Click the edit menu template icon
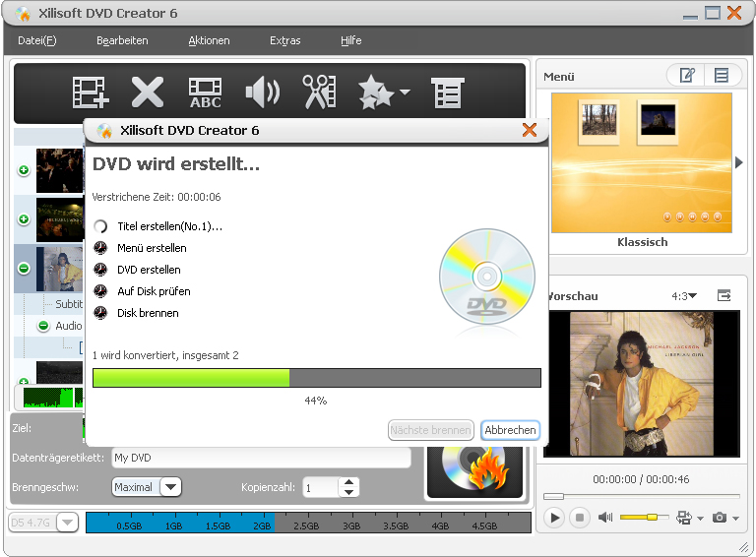This screenshot has width=756, height=557. pyautogui.click(x=686, y=75)
